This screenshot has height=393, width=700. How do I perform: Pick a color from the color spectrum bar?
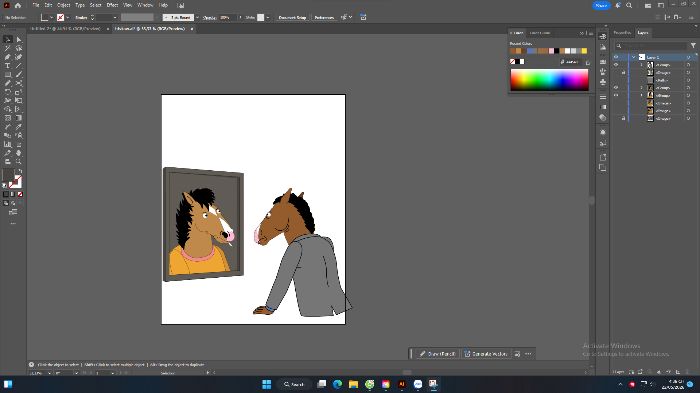click(x=549, y=80)
